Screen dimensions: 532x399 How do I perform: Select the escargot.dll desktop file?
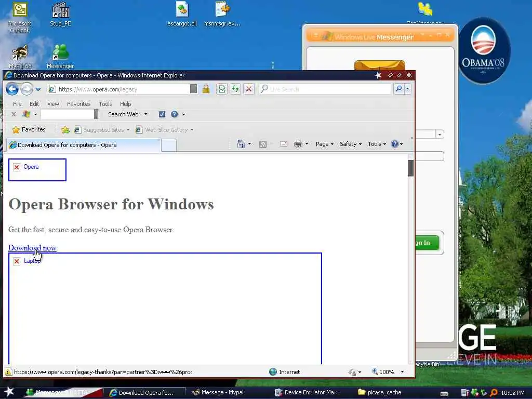point(182,14)
